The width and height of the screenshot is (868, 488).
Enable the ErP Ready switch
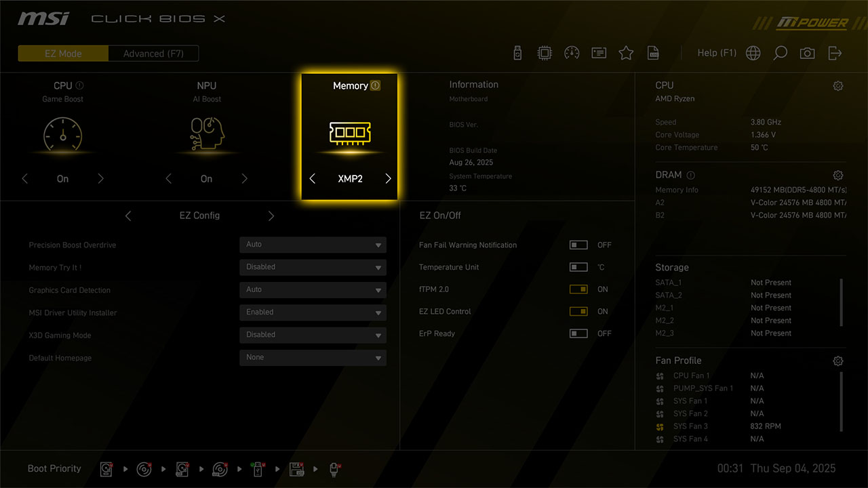578,333
